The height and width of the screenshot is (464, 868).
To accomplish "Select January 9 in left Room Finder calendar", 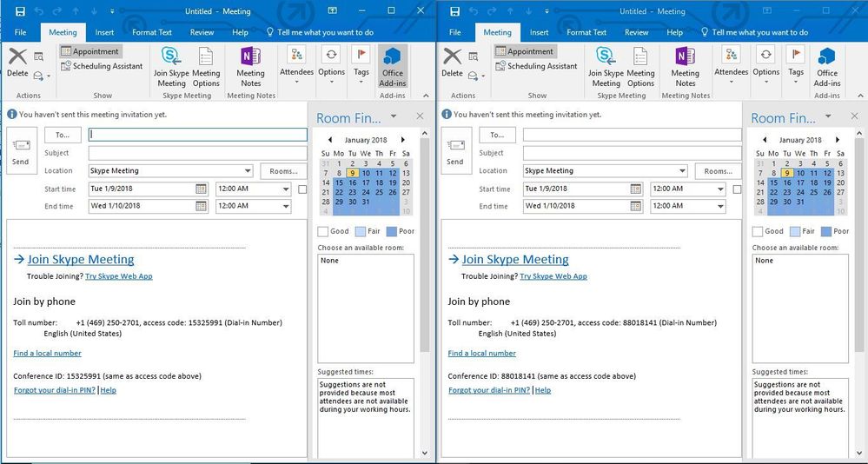I will pyautogui.click(x=352, y=173).
